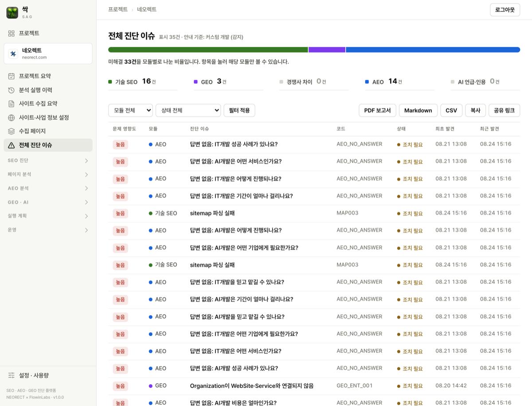Click the gray AI 언급·인용 legend square
532x406 pixels.
click(x=452, y=82)
